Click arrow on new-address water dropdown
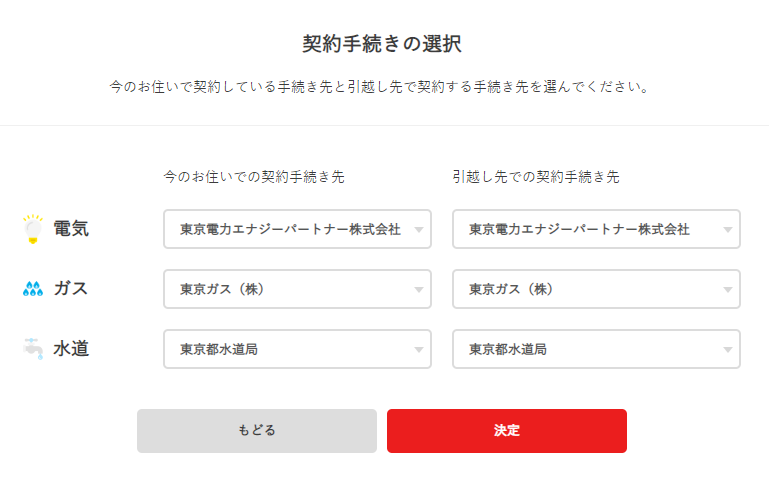 coord(727,350)
